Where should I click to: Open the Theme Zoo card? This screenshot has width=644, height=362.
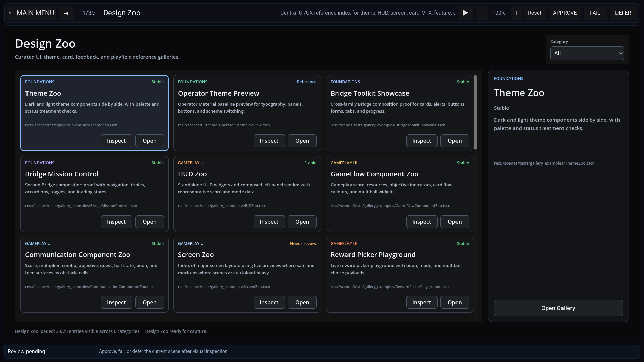149,141
